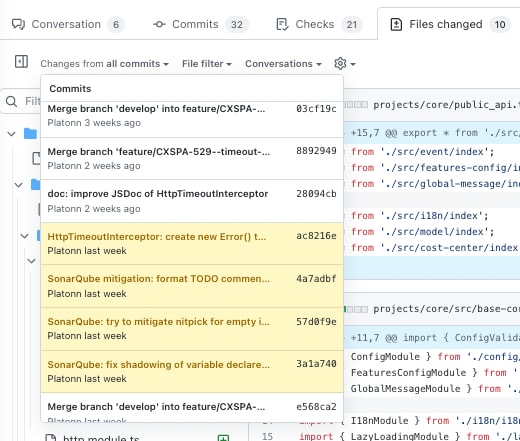Click the added-file plus icon beside http.module.ts
This screenshot has width=520, height=441.
pyautogui.click(x=223, y=438)
